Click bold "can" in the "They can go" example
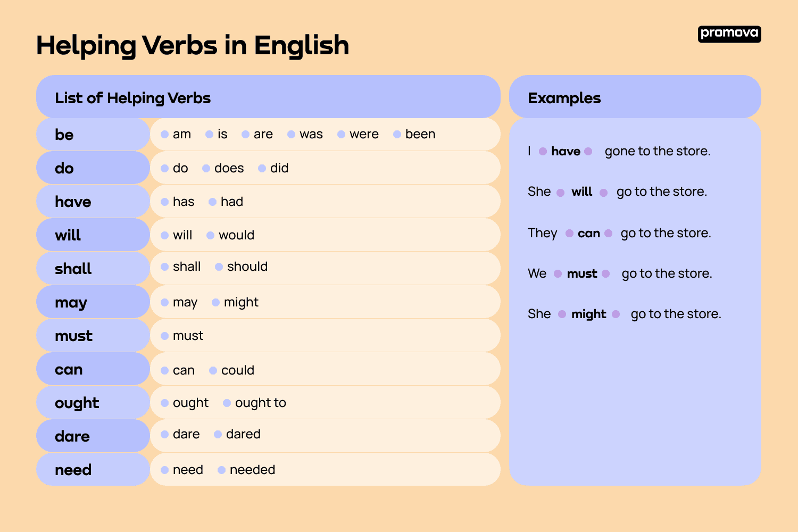The width and height of the screenshot is (798, 532). 589,233
